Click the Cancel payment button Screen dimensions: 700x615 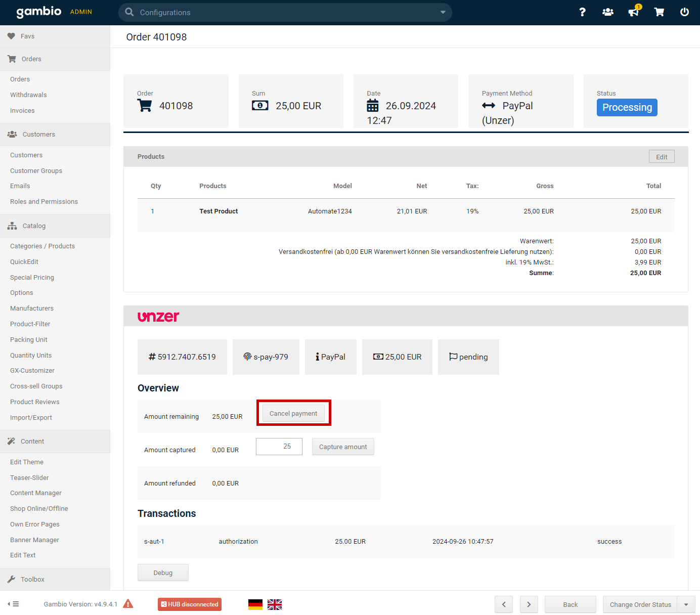[293, 414]
